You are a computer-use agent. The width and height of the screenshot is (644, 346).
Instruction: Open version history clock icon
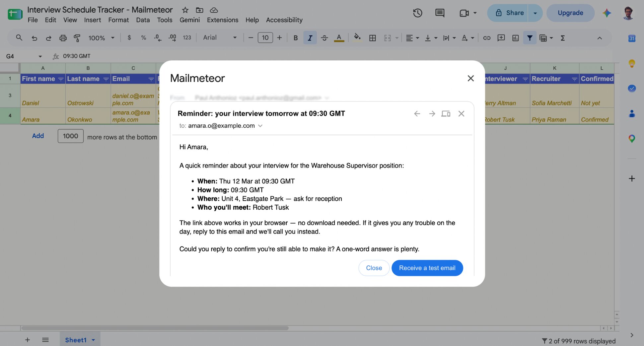(417, 13)
